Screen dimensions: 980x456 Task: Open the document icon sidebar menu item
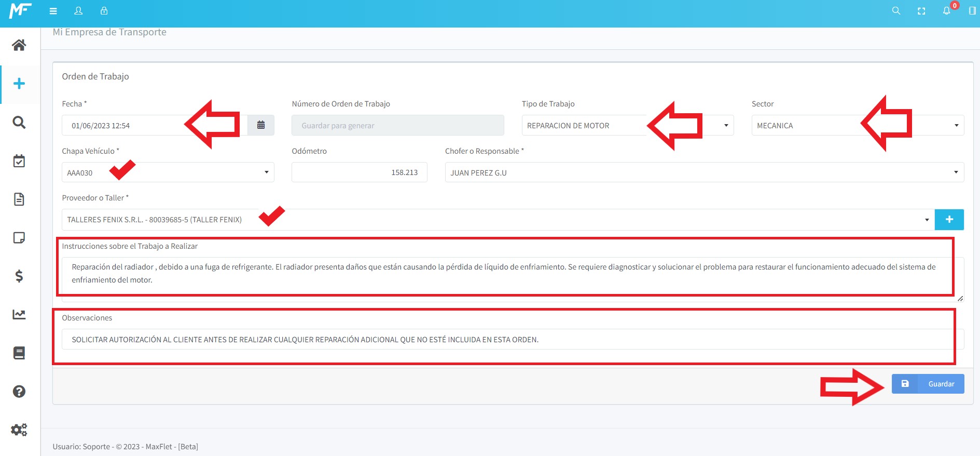pos(19,199)
